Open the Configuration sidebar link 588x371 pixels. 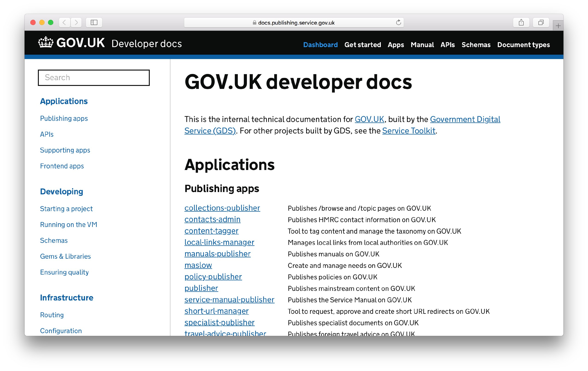tap(61, 331)
